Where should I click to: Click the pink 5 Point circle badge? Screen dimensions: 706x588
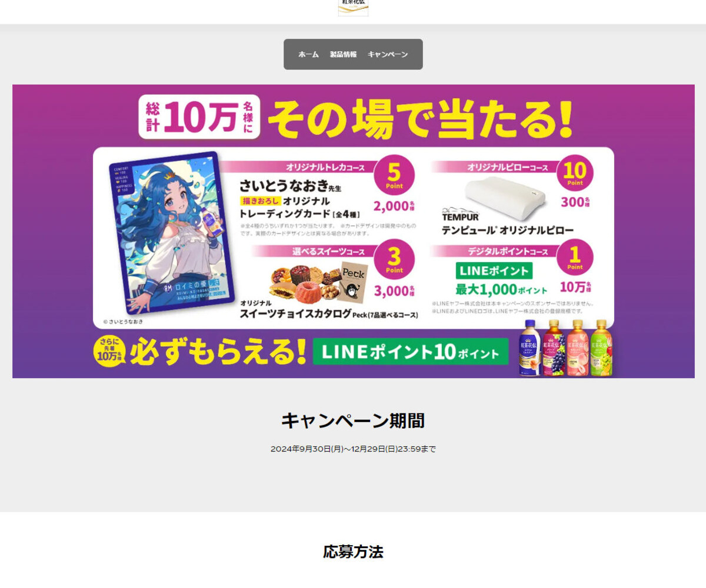pos(394,175)
